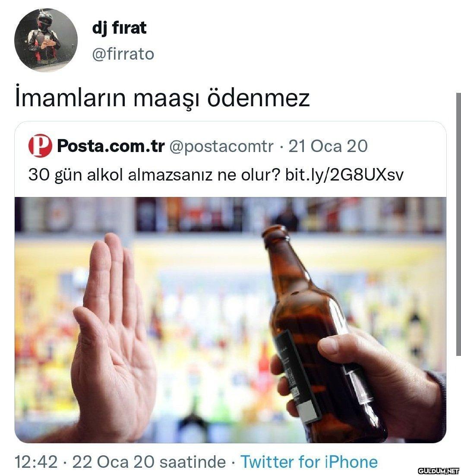The height and width of the screenshot is (476, 461).
Task: Open the Twitter for iPhone source link
Action: coord(309,462)
